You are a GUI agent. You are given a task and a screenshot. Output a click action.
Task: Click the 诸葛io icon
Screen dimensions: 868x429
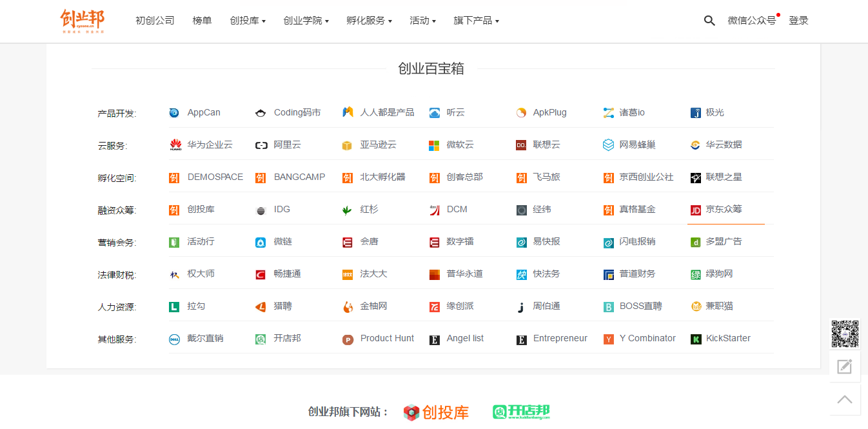pos(608,113)
